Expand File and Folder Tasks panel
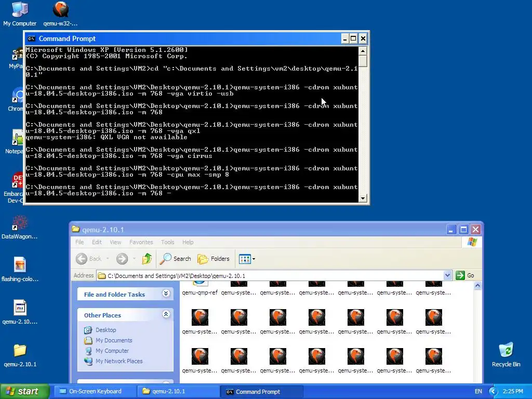Screen dimensions: 532x399 pyautogui.click(x=166, y=294)
